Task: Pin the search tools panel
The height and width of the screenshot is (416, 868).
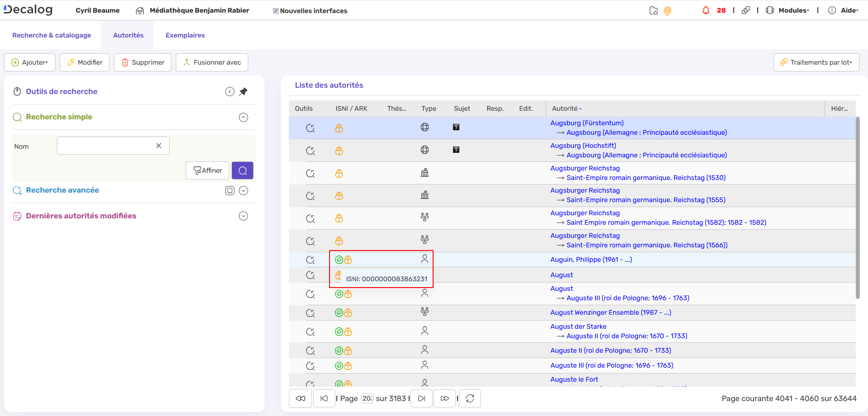Action: pyautogui.click(x=243, y=92)
